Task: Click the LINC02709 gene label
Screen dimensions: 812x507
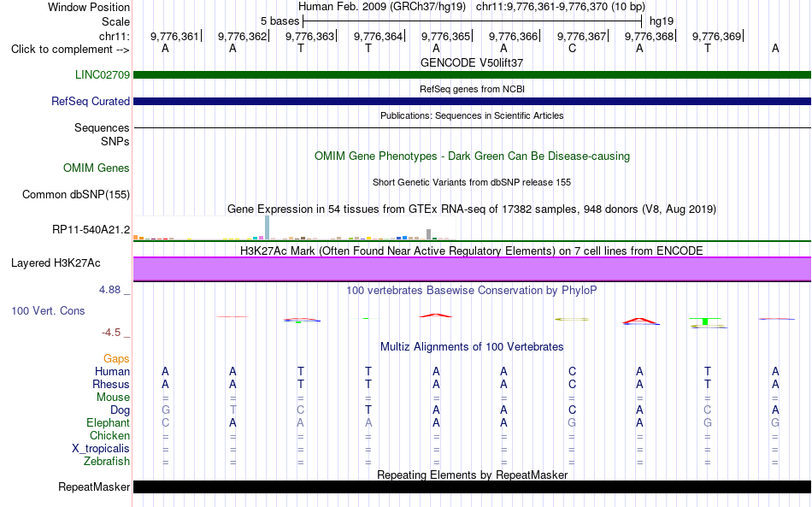Action: [x=103, y=74]
